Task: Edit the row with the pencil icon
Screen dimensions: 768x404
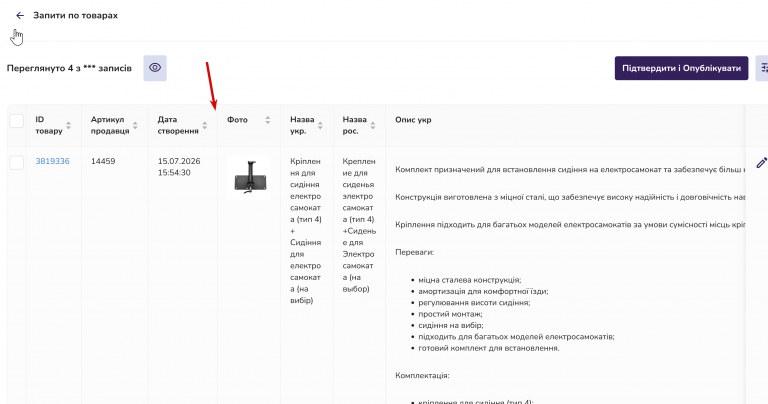Action: [x=761, y=163]
